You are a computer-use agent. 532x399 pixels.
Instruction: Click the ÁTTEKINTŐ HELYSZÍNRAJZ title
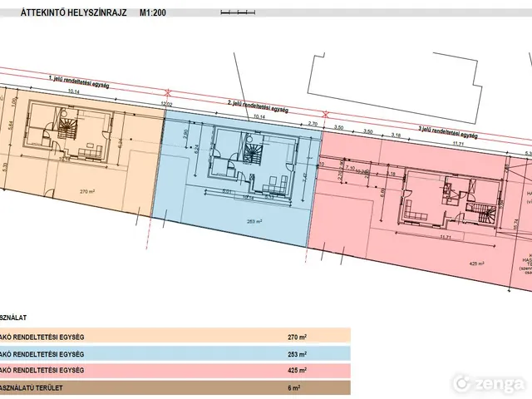click(x=74, y=13)
